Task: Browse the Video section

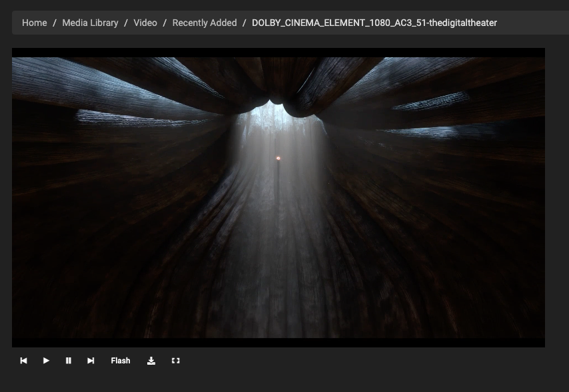Action: pos(145,23)
